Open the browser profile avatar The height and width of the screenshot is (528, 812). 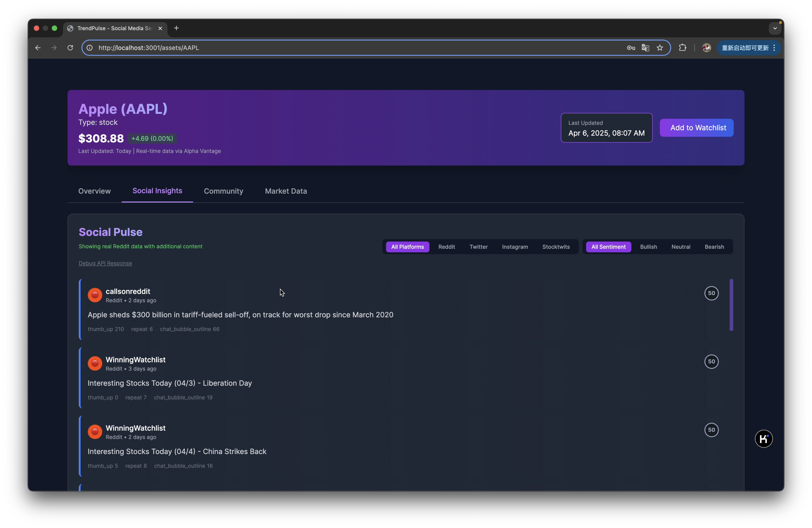click(706, 48)
